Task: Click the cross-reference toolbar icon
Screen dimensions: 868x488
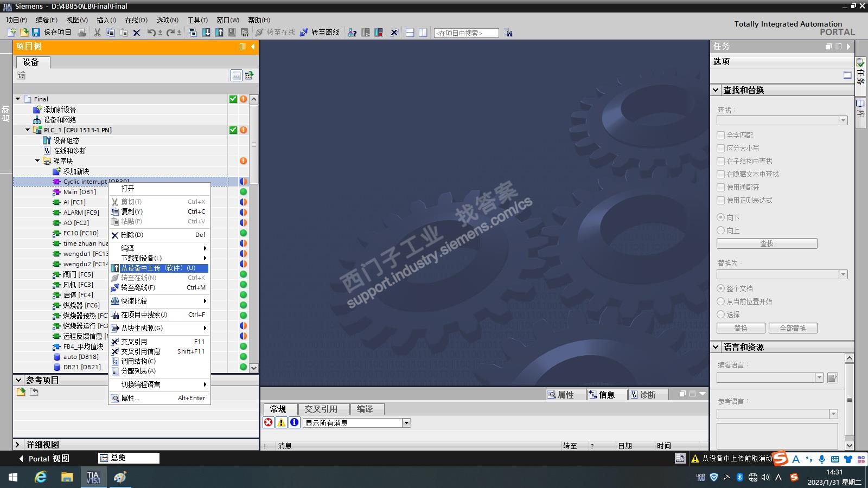Action: [394, 33]
